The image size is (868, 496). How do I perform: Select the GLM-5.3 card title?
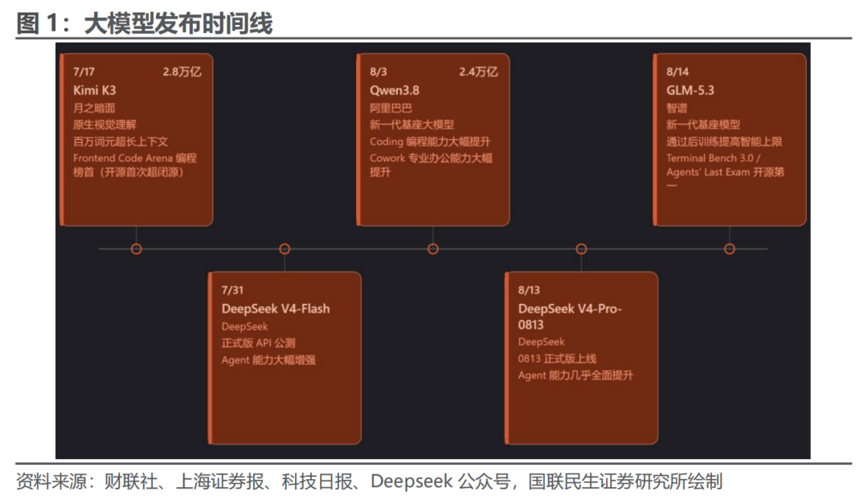pyautogui.click(x=690, y=90)
